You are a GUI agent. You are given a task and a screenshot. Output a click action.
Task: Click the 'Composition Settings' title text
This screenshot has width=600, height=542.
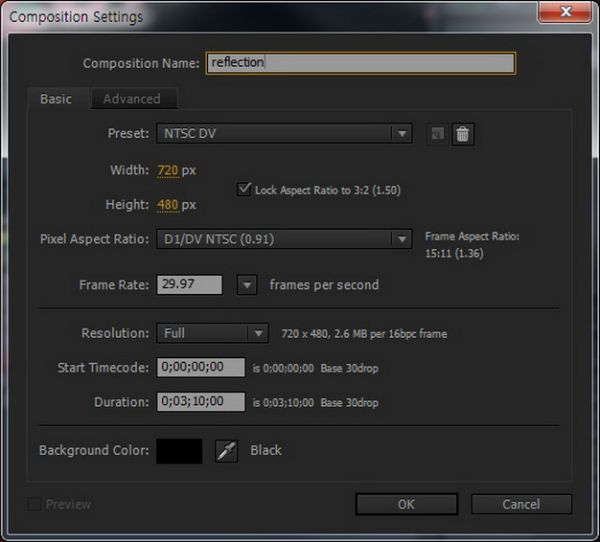[x=76, y=17]
